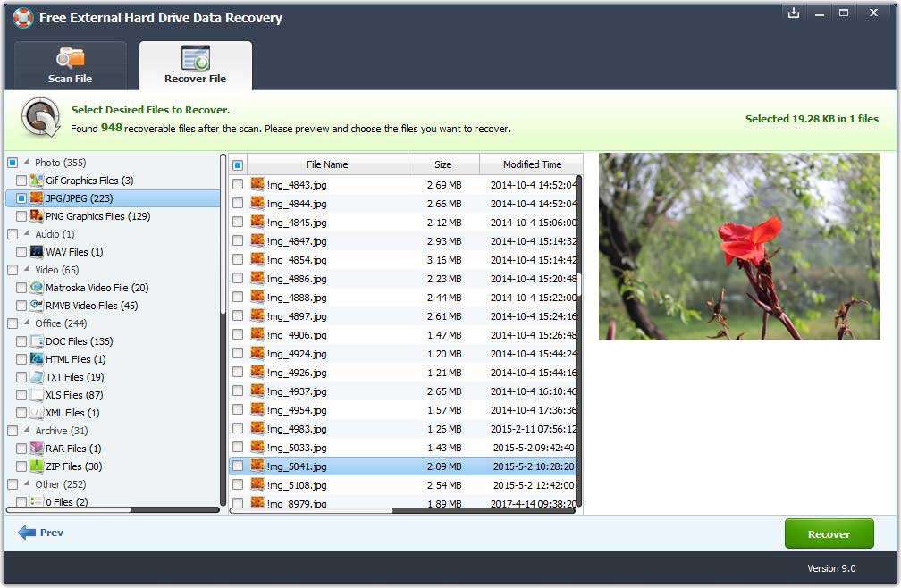The height and width of the screenshot is (588, 901).
Task: Click the HTML Files icon
Action: pyautogui.click(x=37, y=359)
